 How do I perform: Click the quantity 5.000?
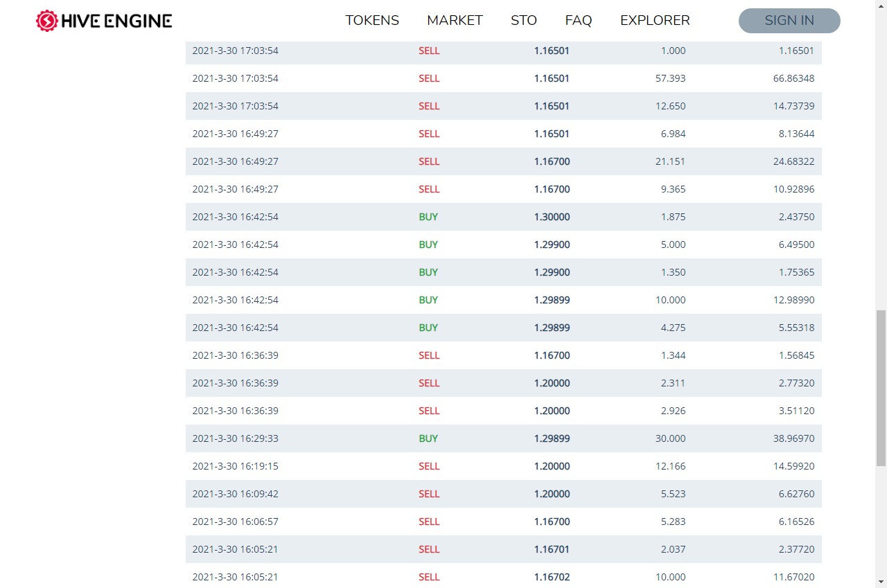click(673, 244)
